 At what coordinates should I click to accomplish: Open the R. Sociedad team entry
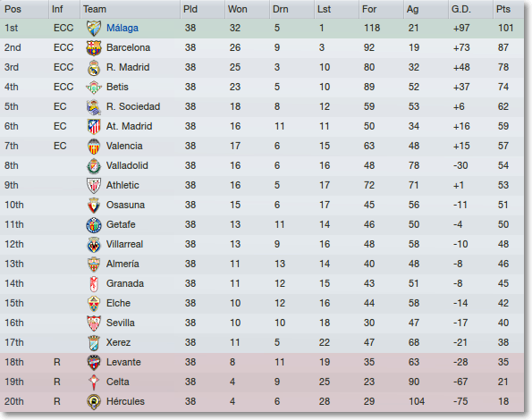(133, 106)
